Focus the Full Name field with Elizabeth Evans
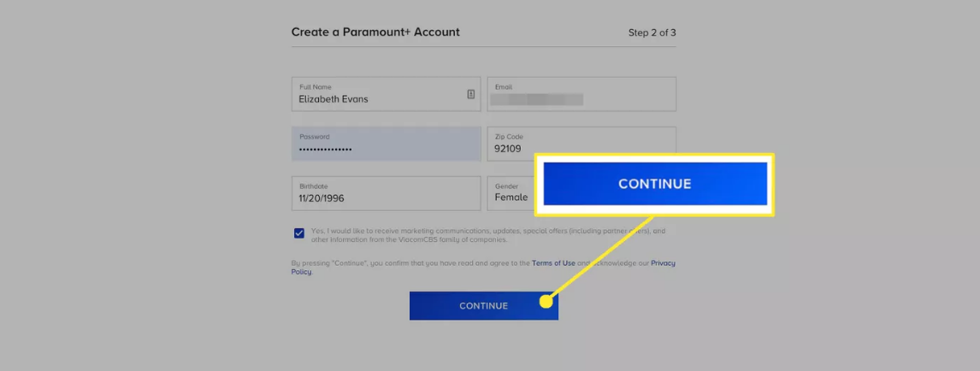 [x=386, y=94]
